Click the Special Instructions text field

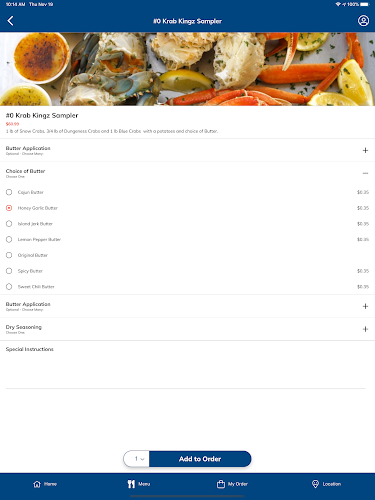point(186,372)
